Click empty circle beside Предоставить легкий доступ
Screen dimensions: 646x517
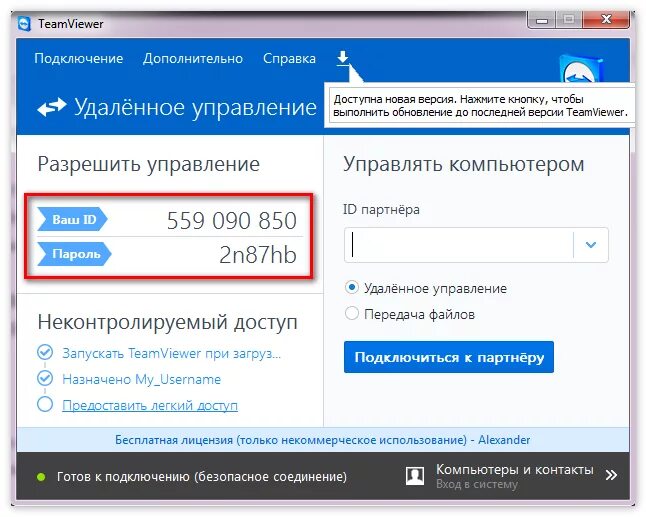click(45, 404)
